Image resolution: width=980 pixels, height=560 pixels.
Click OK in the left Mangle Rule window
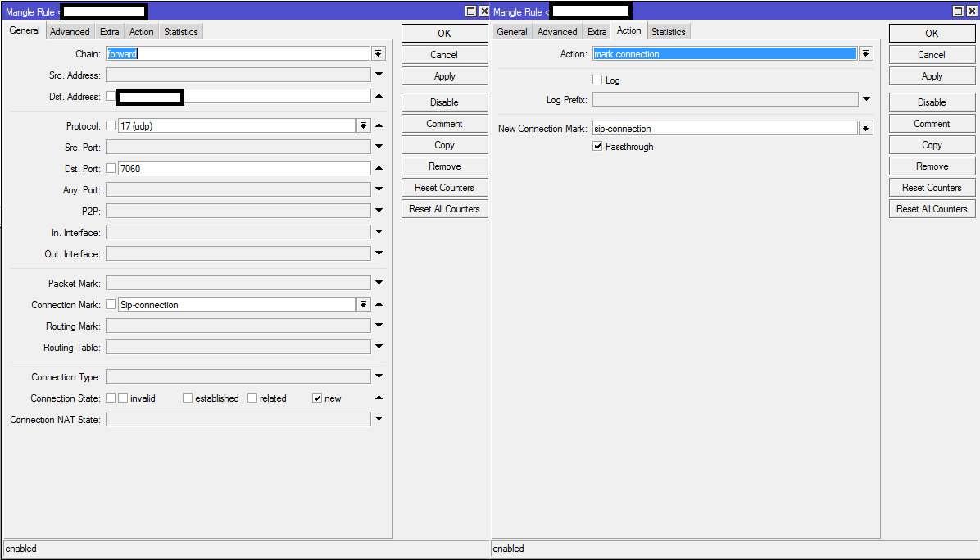coord(444,33)
